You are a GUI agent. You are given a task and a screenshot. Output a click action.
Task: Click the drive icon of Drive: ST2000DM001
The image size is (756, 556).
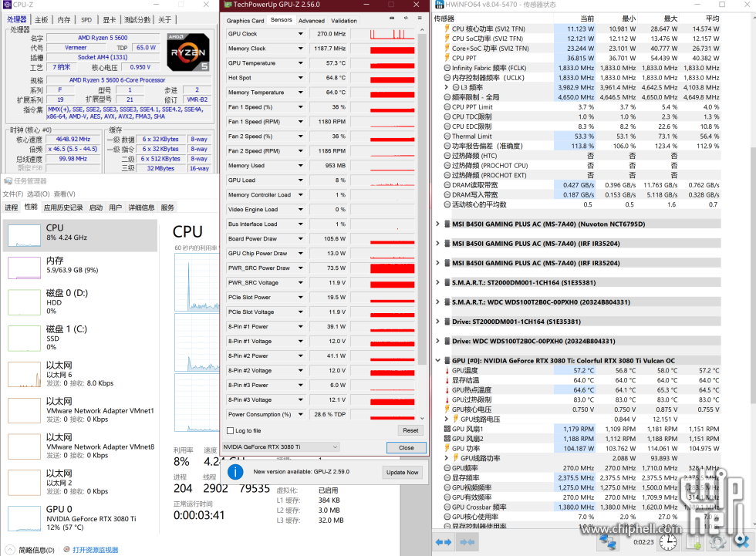(447, 322)
